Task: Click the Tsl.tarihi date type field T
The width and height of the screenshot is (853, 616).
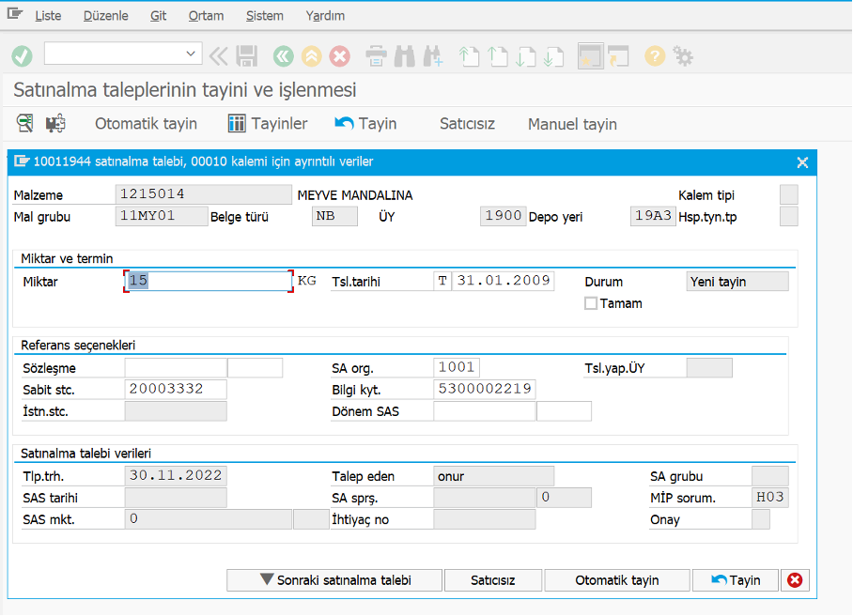Action: click(442, 281)
